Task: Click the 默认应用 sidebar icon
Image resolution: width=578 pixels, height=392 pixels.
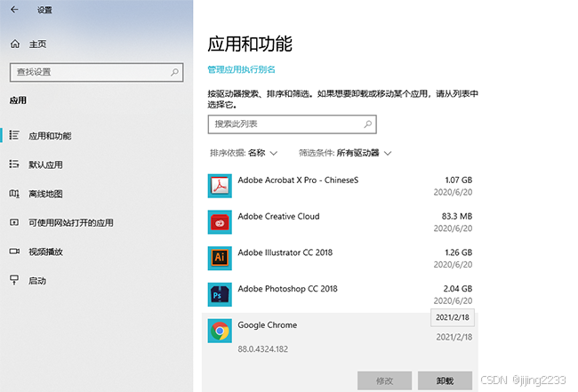Action: pyautogui.click(x=14, y=164)
